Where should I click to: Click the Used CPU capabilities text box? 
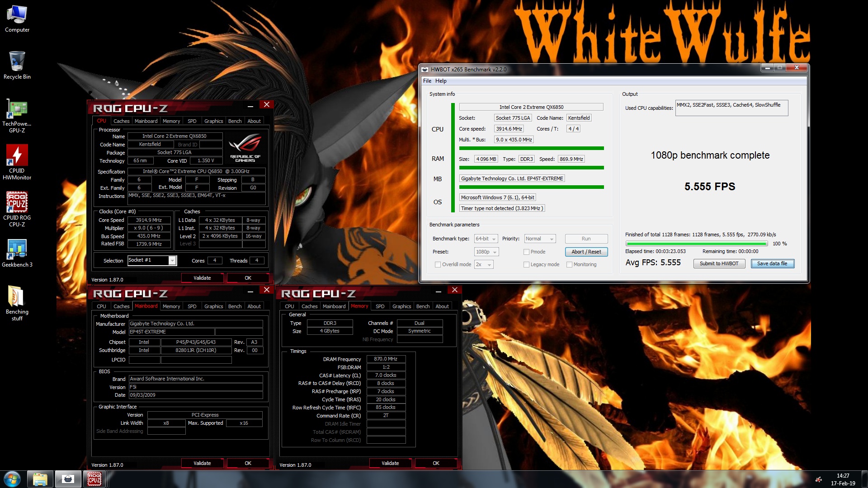click(x=731, y=108)
